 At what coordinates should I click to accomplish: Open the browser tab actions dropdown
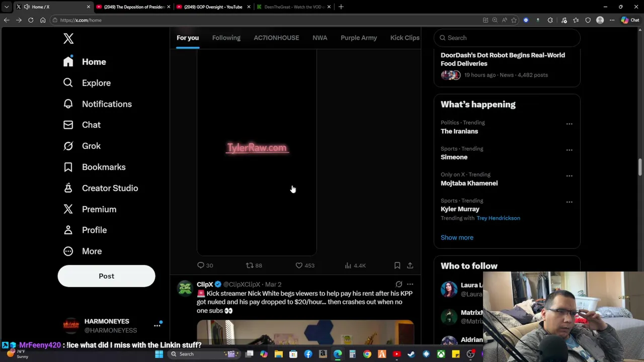click(6, 7)
